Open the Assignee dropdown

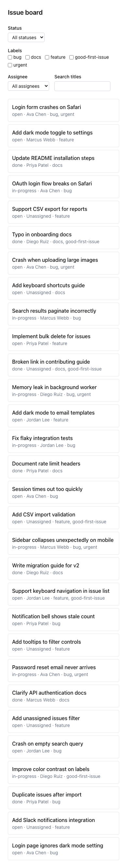pyautogui.click(x=28, y=86)
